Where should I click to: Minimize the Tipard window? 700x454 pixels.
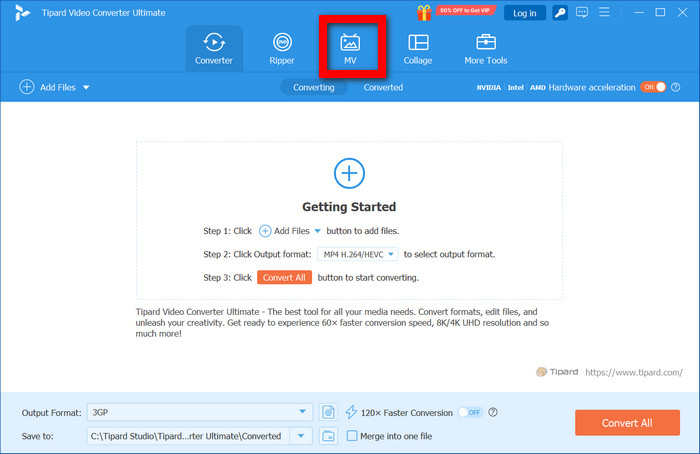pos(639,12)
